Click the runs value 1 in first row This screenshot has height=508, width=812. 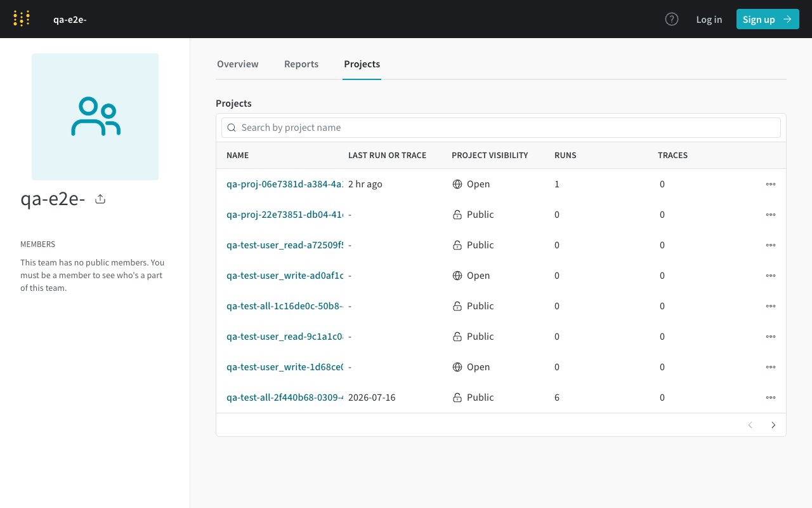557,184
